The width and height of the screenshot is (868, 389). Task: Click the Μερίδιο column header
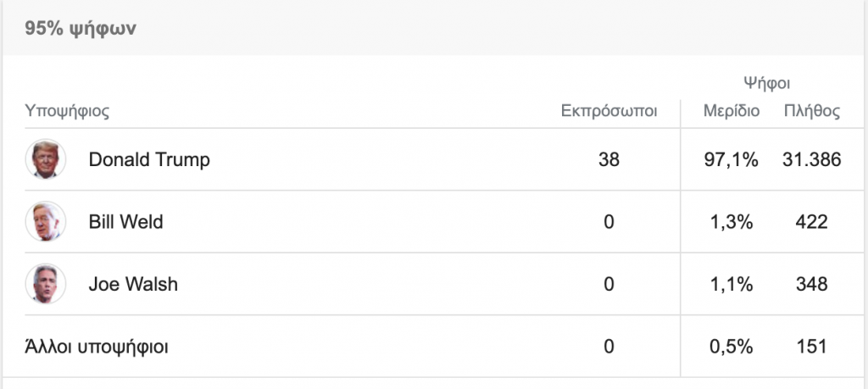[x=732, y=111]
